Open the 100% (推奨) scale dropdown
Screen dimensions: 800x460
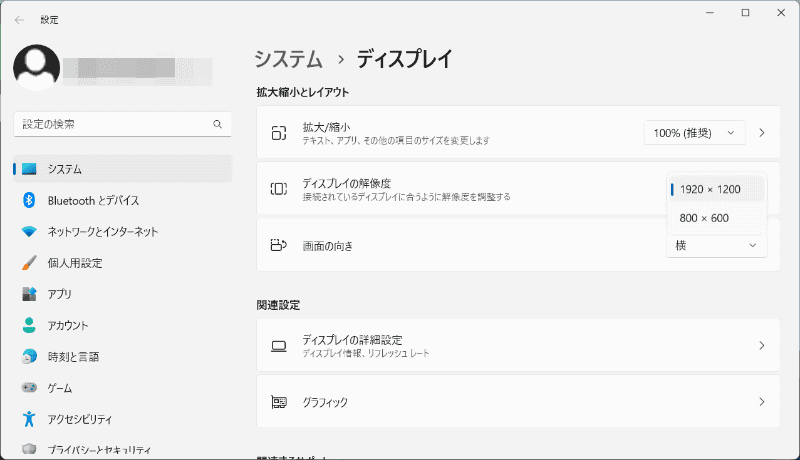pyautogui.click(x=694, y=133)
